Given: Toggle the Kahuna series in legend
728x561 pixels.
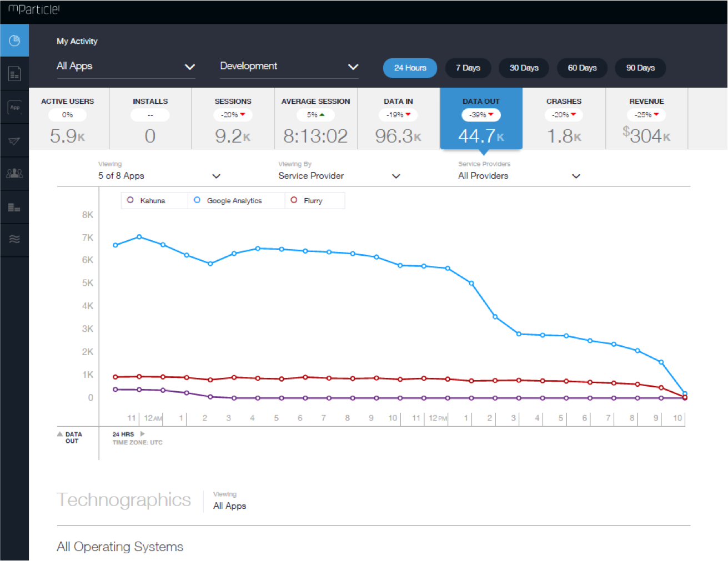Looking at the screenshot, I should point(147,200).
